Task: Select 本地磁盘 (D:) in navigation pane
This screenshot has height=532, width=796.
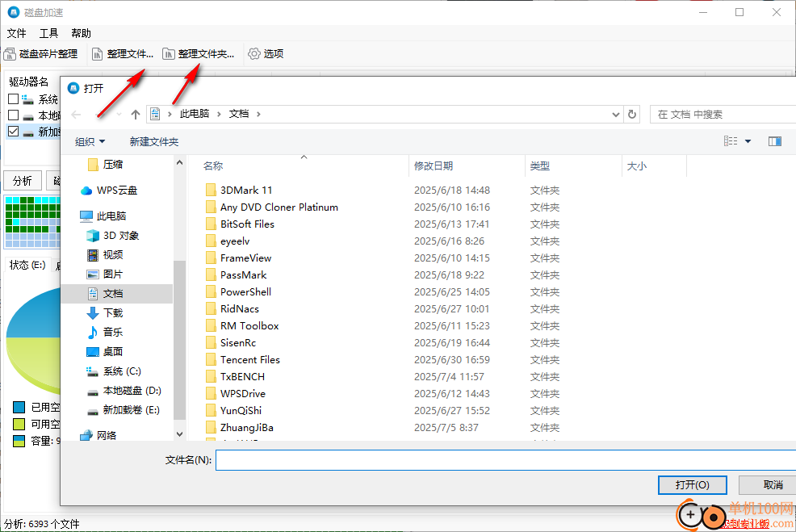Action: [132, 391]
